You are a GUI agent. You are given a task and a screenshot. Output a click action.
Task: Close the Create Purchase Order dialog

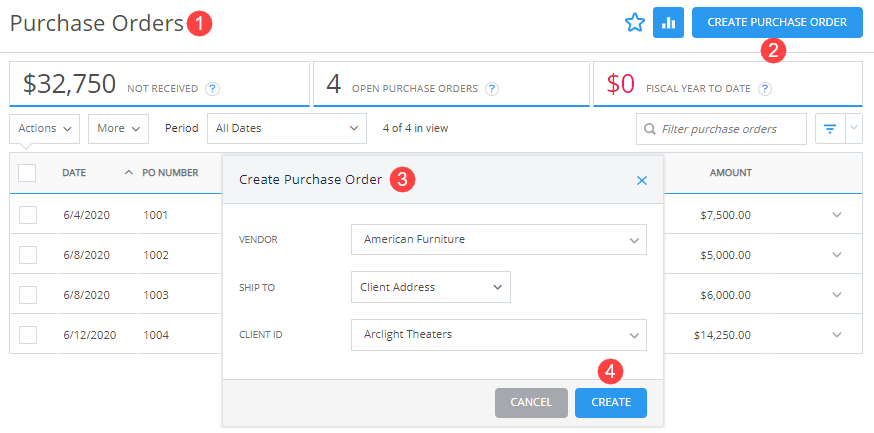click(x=642, y=181)
